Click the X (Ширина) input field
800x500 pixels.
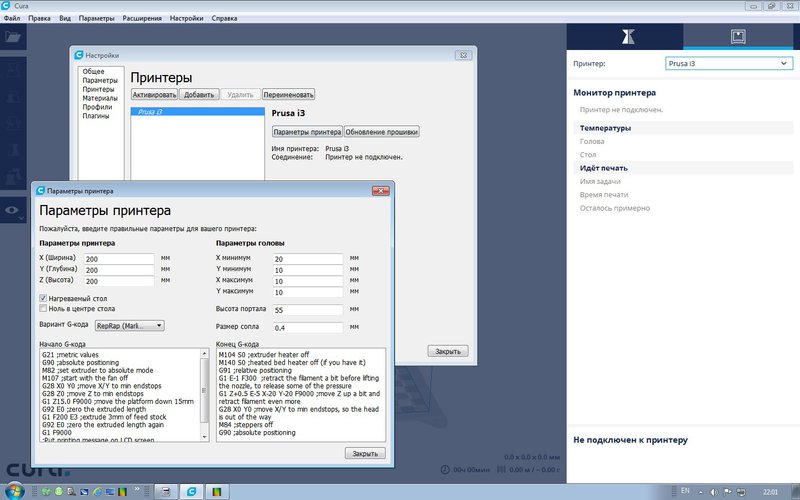click(120, 258)
